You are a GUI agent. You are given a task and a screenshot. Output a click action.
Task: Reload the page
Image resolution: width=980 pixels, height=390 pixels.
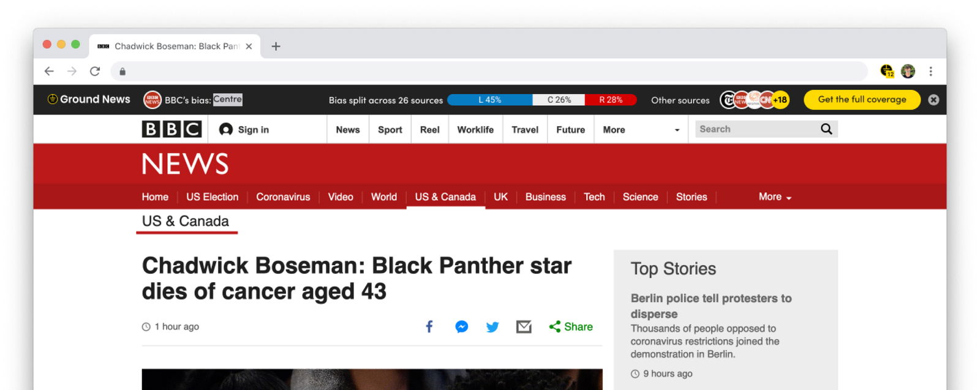[x=95, y=72]
